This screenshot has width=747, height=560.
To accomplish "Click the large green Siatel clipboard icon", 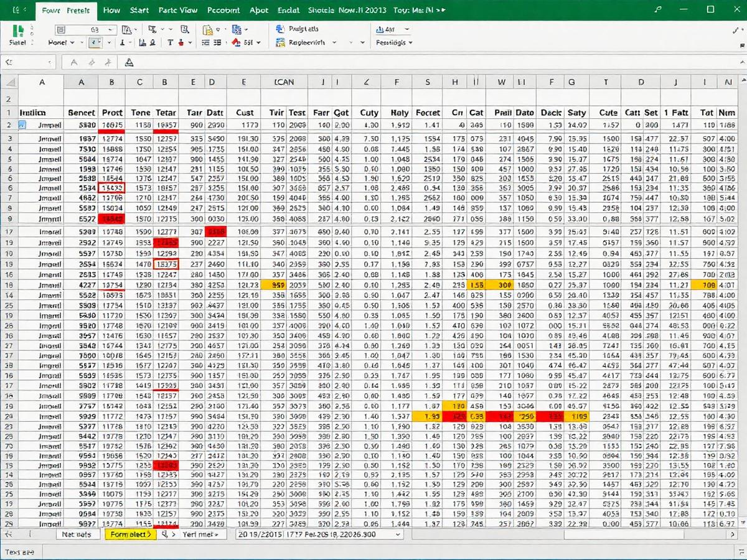I will (x=19, y=31).
